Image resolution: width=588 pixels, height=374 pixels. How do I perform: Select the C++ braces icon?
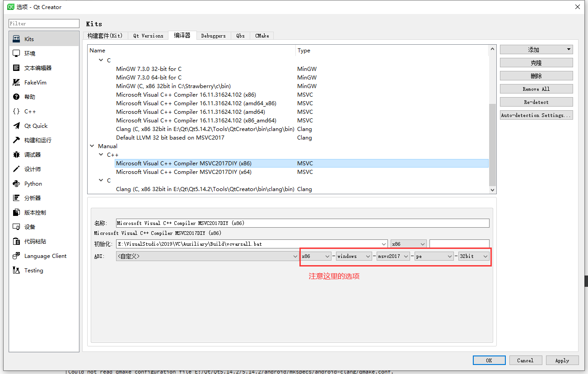coord(16,111)
